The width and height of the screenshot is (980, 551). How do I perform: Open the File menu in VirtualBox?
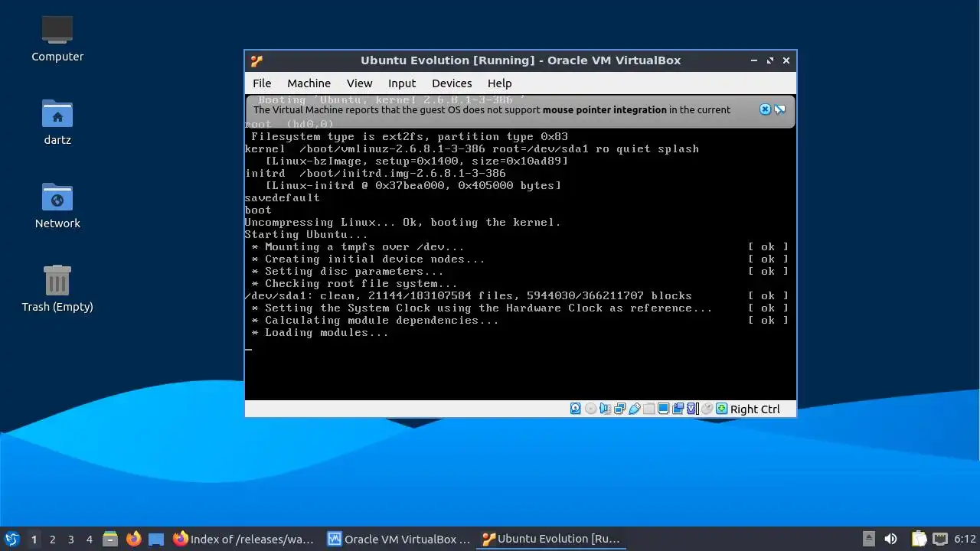[262, 83]
